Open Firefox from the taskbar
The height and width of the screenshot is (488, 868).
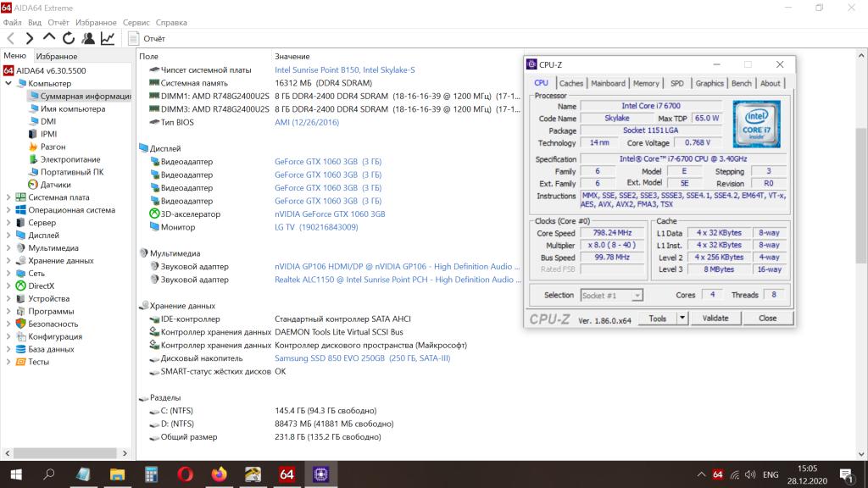point(220,474)
